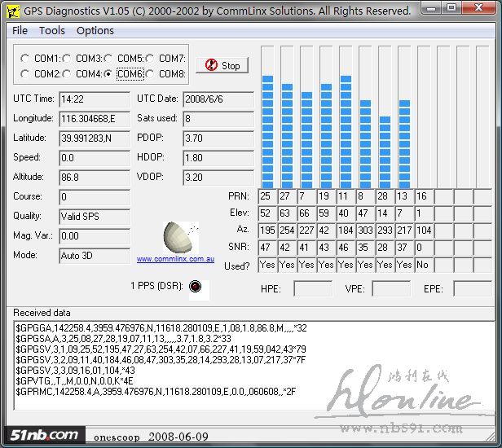
Task: Select the COM8 radio button
Action: coord(151,74)
